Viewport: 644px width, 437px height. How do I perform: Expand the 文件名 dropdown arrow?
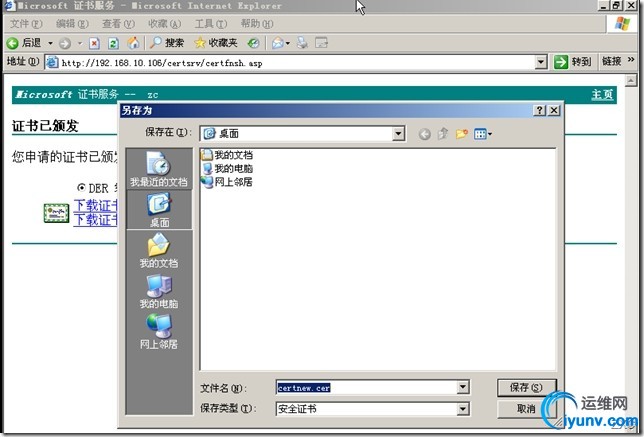463,386
